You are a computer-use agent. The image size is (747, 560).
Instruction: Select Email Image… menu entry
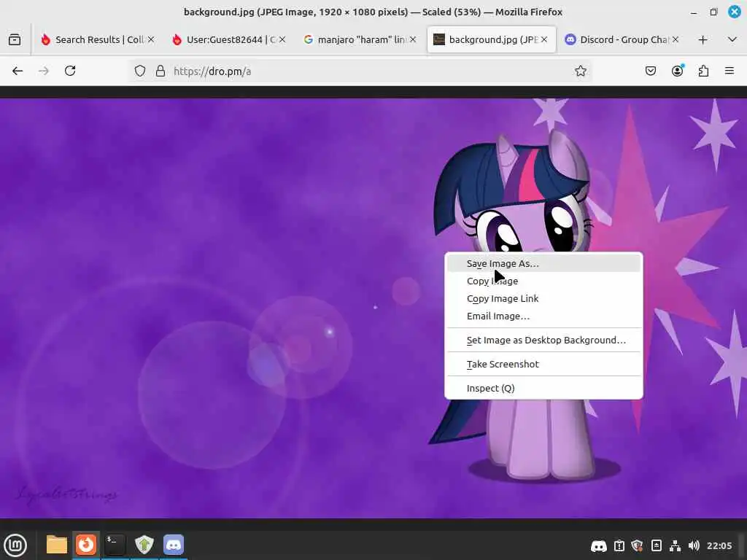[543, 316]
